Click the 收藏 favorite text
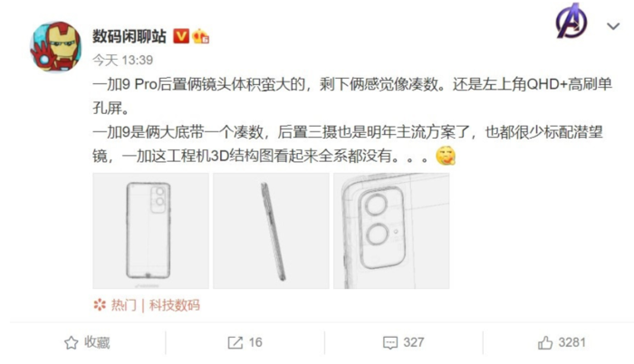The width and height of the screenshot is (634, 364). tap(97, 342)
